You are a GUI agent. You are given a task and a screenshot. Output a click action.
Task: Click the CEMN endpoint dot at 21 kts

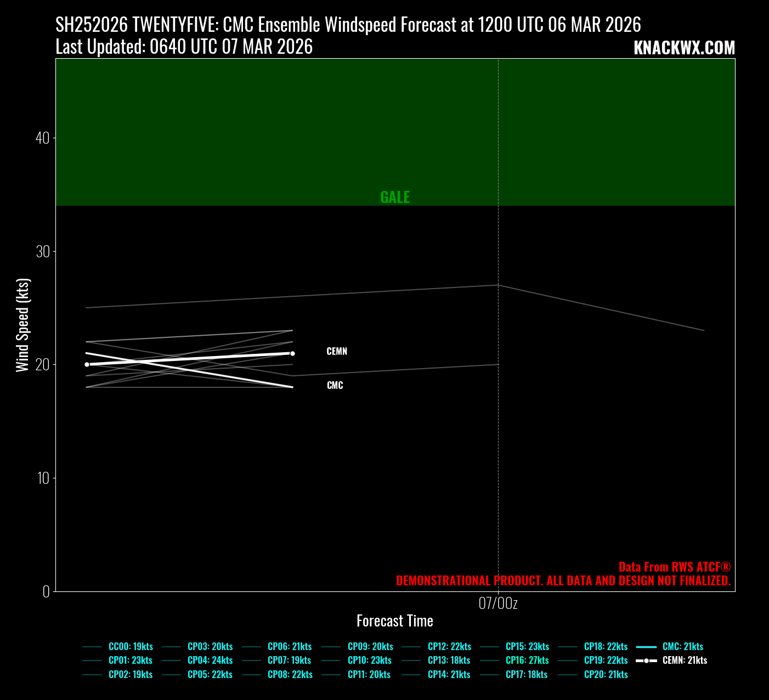click(292, 353)
